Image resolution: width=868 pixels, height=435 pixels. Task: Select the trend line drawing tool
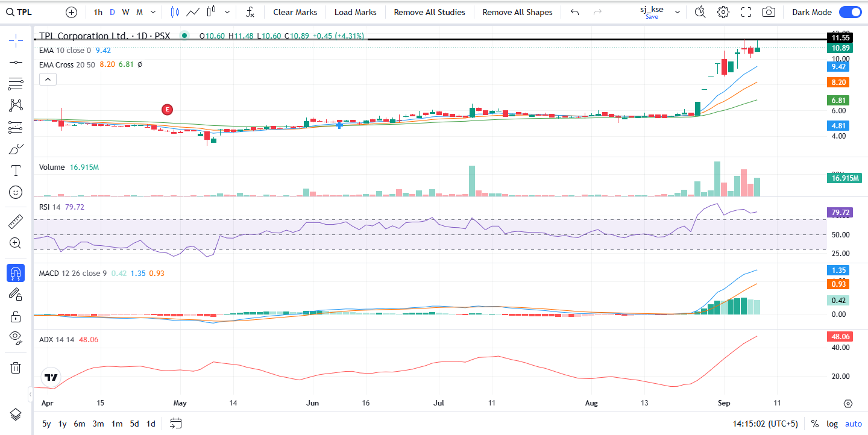pyautogui.click(x=16, y=62)
